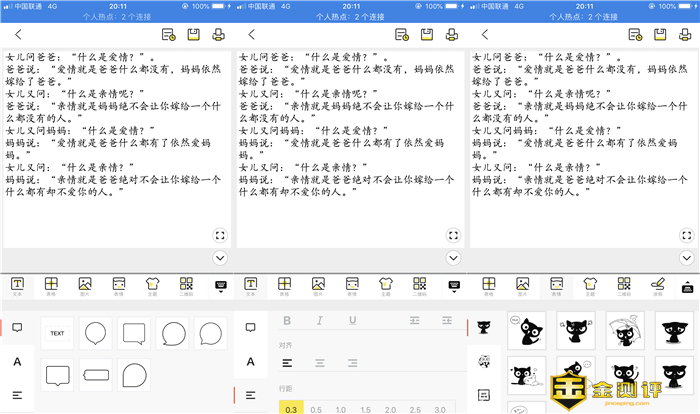Open the font 'A' section in the left screen sidebar
700x414 pixels.
pyautogui.click(x=17, y=361)
